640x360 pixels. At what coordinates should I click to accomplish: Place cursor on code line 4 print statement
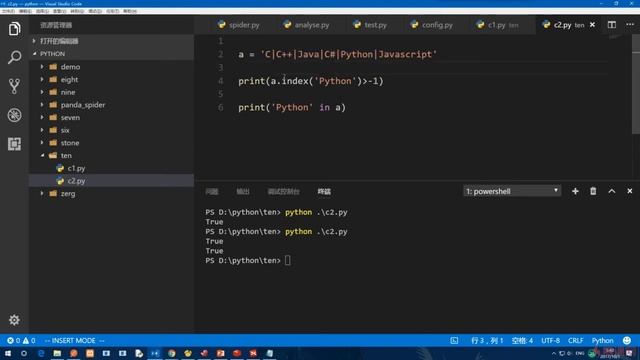pyautogui.click(x=311, y=81)
